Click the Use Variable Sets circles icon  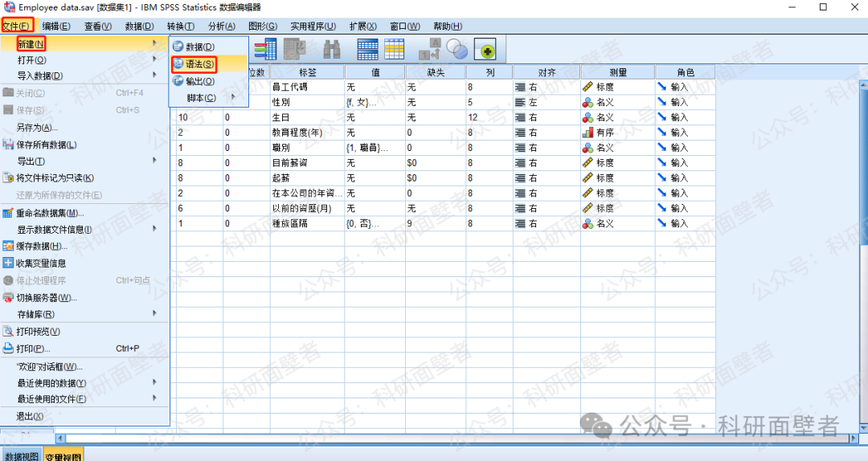pos(457,49)
